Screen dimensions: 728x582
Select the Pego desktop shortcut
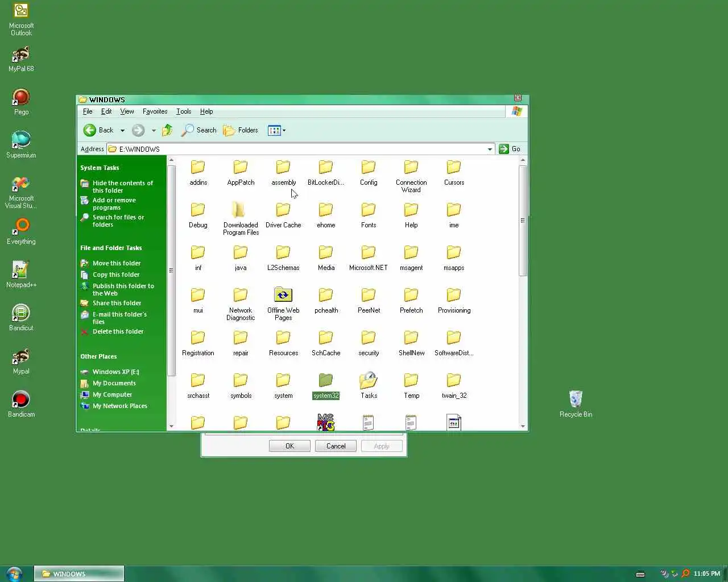click(x=21, y=102)
